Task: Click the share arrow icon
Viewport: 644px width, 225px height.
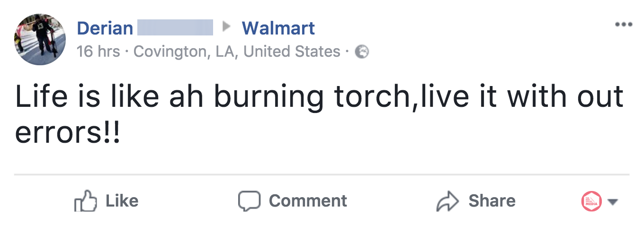Action: tap(447, 201)
